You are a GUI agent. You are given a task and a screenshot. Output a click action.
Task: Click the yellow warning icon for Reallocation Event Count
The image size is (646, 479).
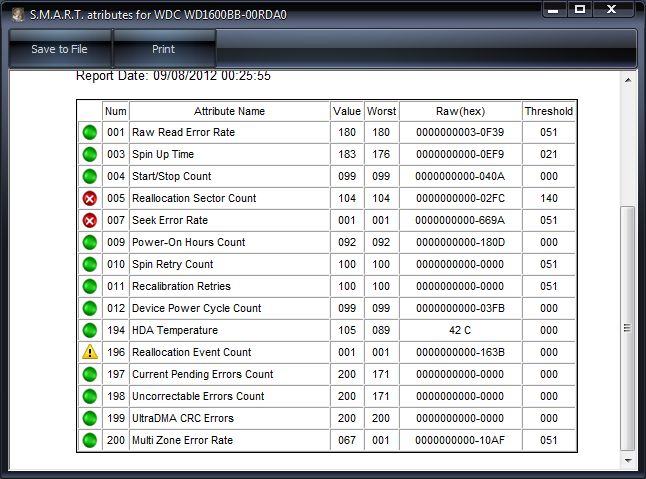pos(90,352)
